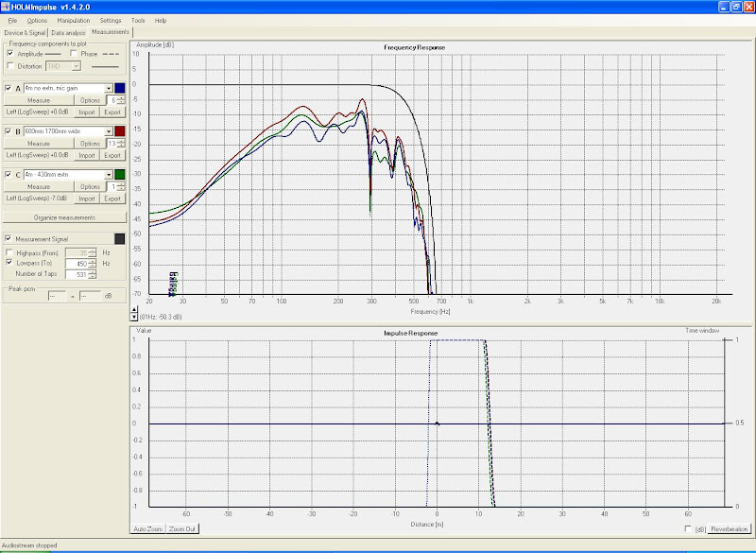Toggle the Amplitude checkbox

(x=10, y=54)
